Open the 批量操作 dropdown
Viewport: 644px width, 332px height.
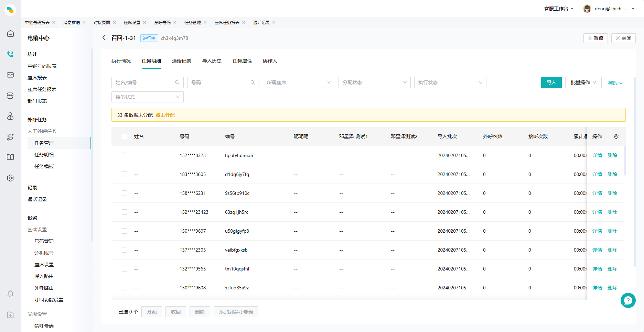point(583,82)
